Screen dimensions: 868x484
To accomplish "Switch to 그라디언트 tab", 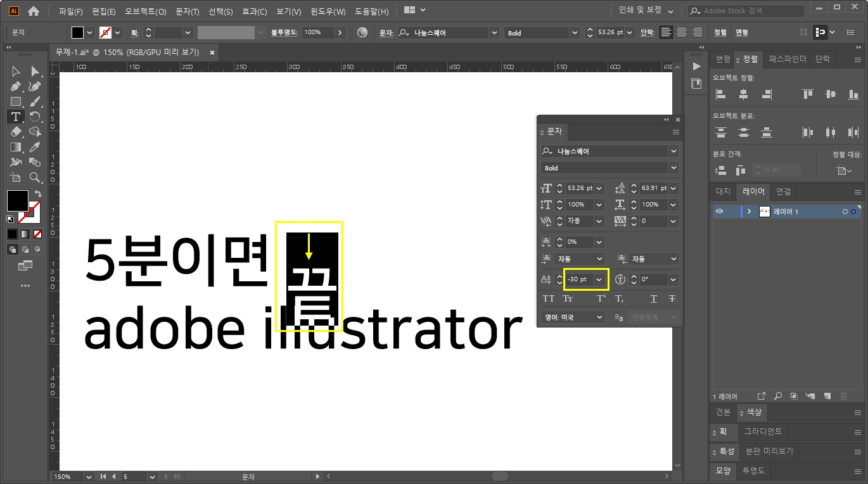I will pos(763,431).
